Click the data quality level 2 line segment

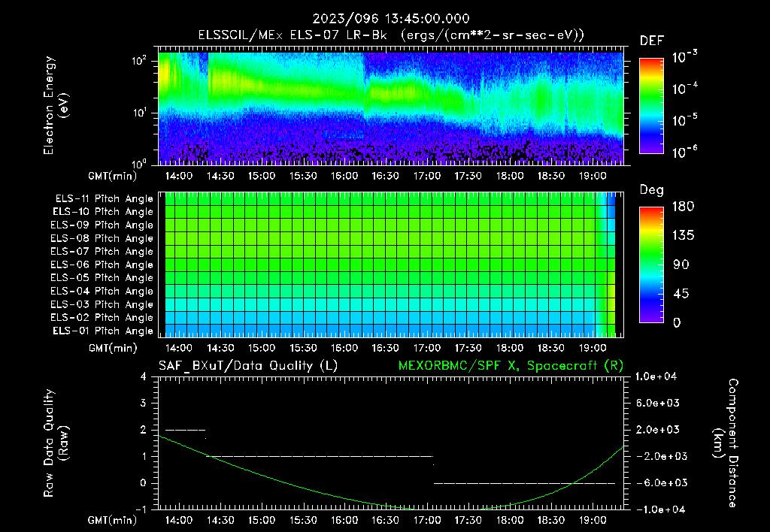(185, 430)
